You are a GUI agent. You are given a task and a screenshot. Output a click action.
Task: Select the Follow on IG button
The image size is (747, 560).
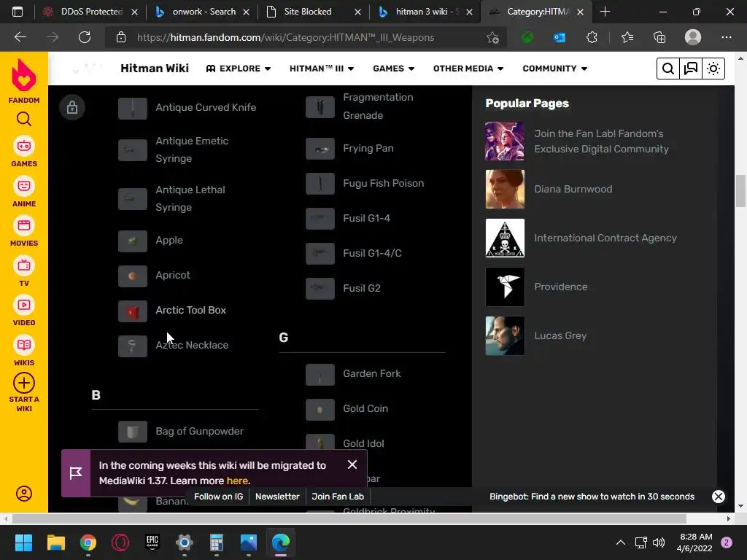click(218, 496)
